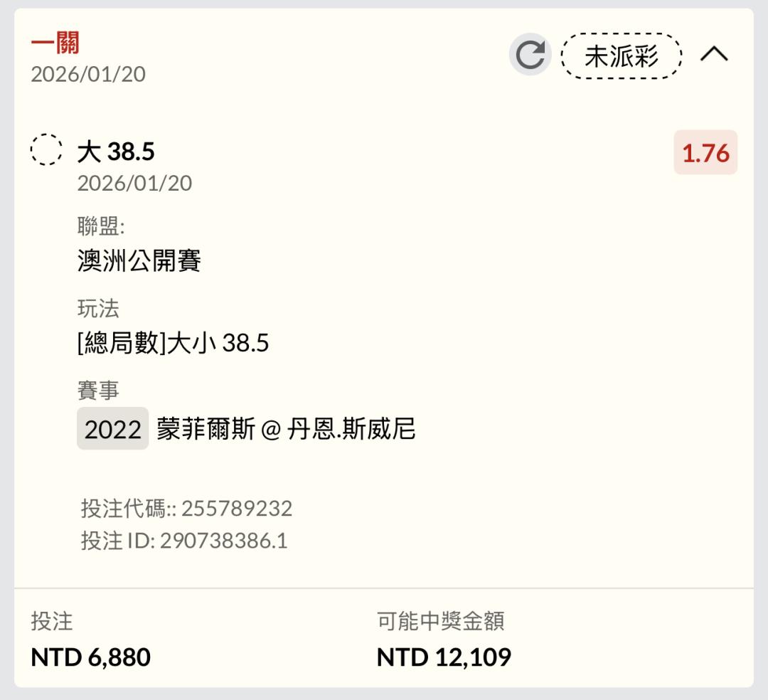Click the 玩法 label
This screenshot has width=768, height=700.
98,309
